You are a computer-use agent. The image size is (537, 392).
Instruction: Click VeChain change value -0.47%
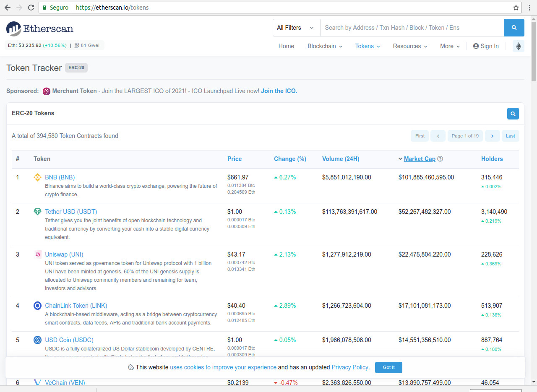click(289, 382)
